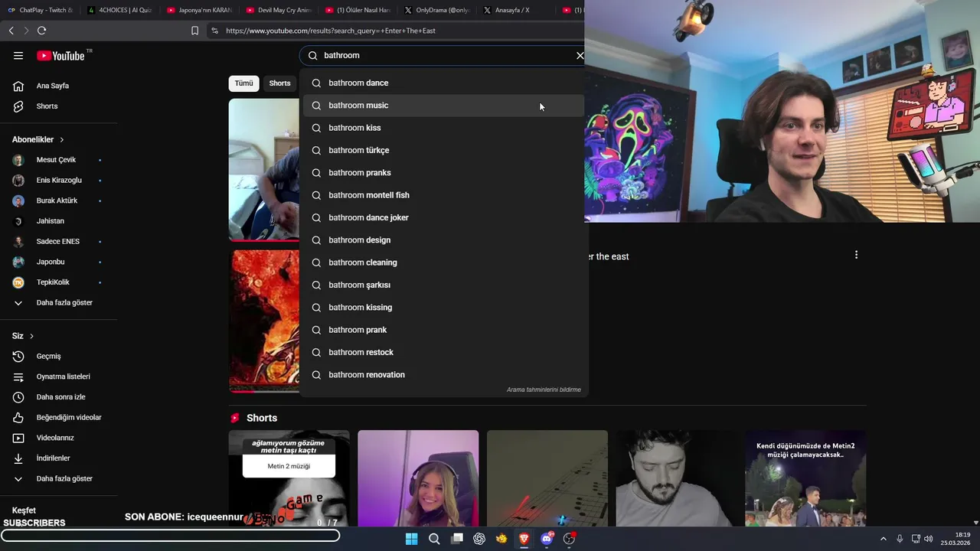Click the Ana Sayfa home icon
This screenshot has height=551, width=980.
coord(18,86)
